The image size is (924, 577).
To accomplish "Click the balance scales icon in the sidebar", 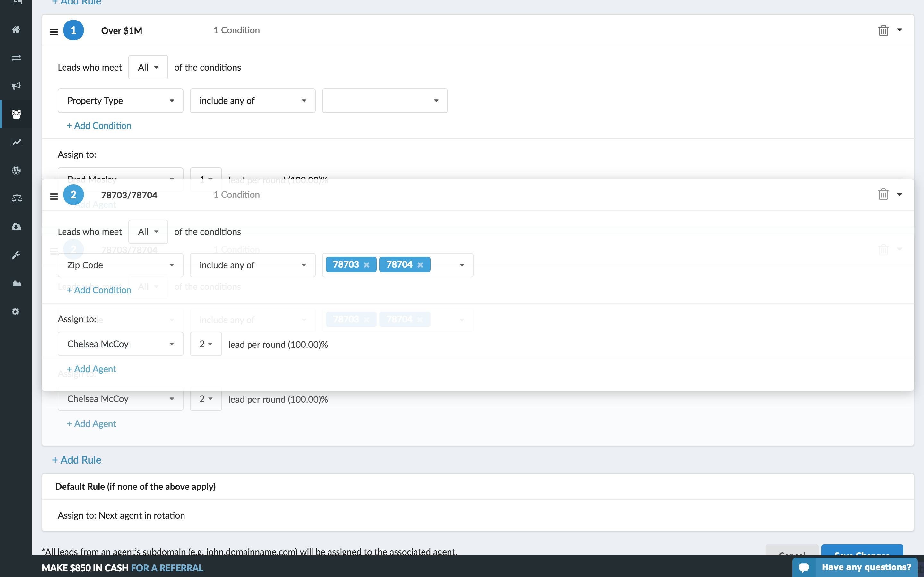I will point(16,199).
